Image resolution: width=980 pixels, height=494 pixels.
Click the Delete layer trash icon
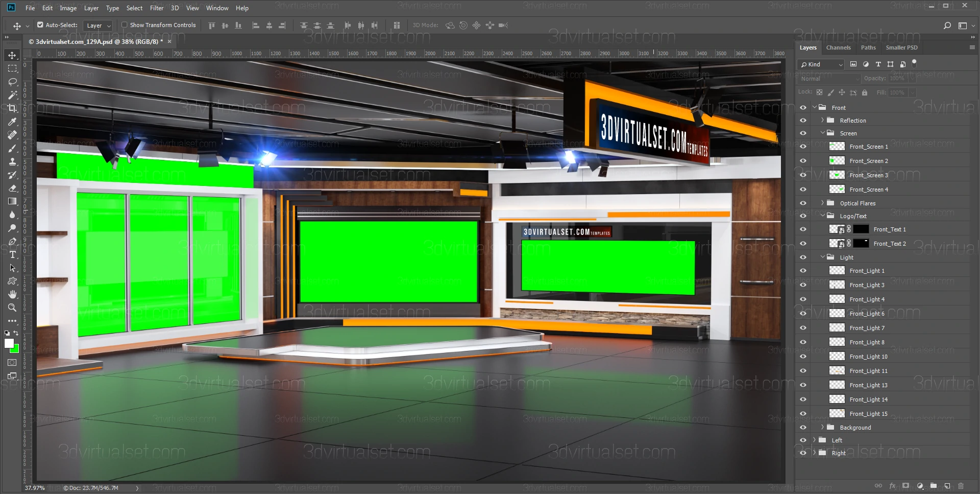[x=961, y=486]
